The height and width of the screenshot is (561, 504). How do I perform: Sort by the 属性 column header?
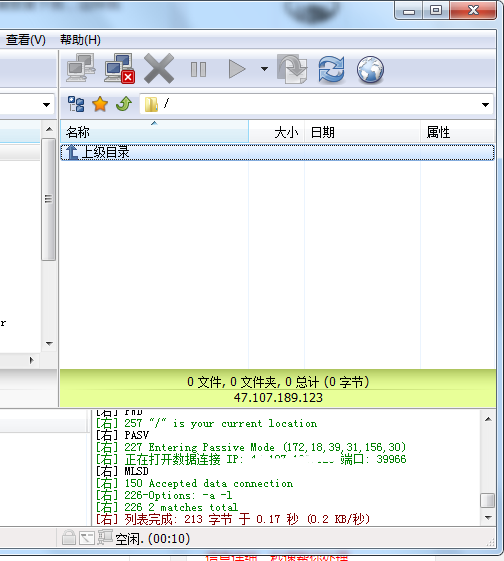pos(457,132)
